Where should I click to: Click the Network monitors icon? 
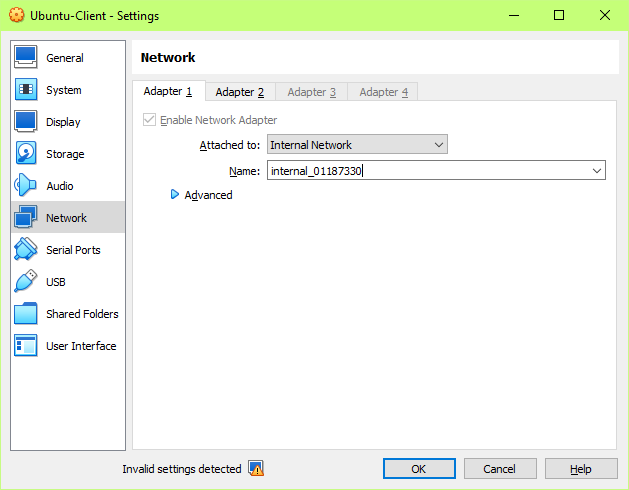[x=26, y=217]
